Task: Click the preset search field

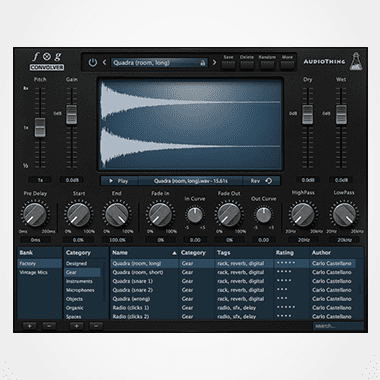Action: [338, 326]
